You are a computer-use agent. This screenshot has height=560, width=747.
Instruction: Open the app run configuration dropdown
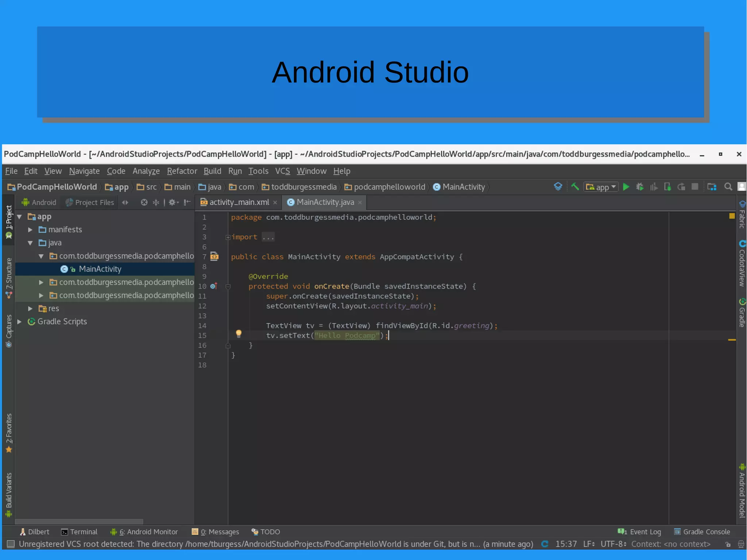[601, 187]
